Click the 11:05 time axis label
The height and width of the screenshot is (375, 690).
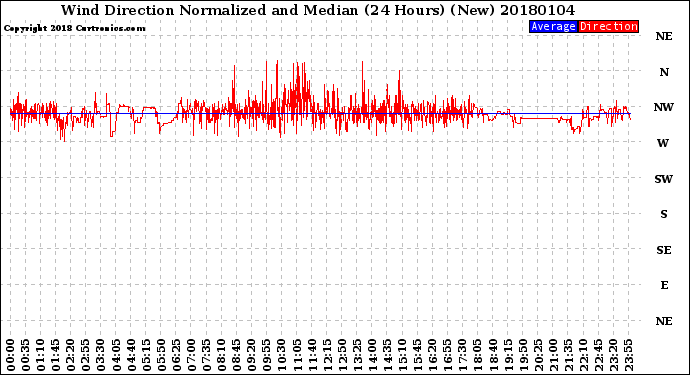click(297, 355)
